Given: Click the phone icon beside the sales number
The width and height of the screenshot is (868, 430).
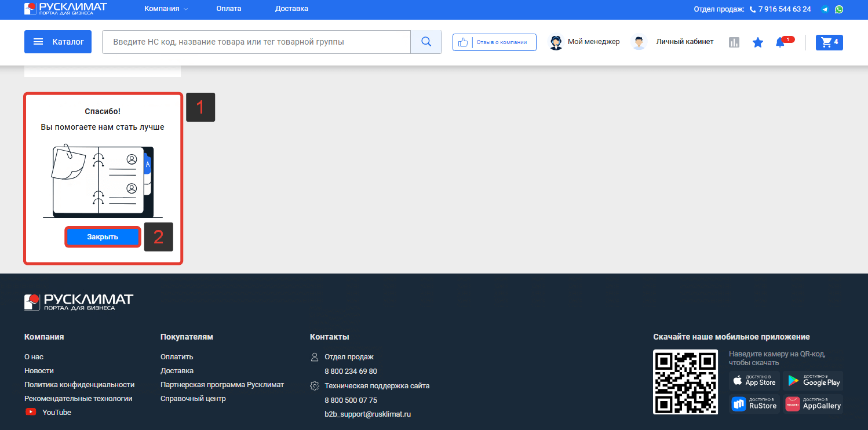Looking at the screenshot, I should [x=753, y=9].
